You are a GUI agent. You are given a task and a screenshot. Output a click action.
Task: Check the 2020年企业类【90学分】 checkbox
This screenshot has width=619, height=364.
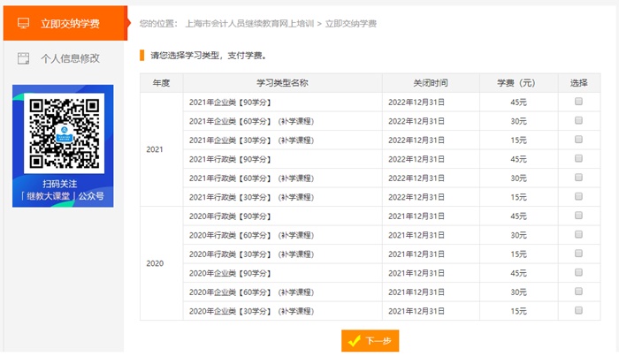pyautogui.click(x=578, y=272)
